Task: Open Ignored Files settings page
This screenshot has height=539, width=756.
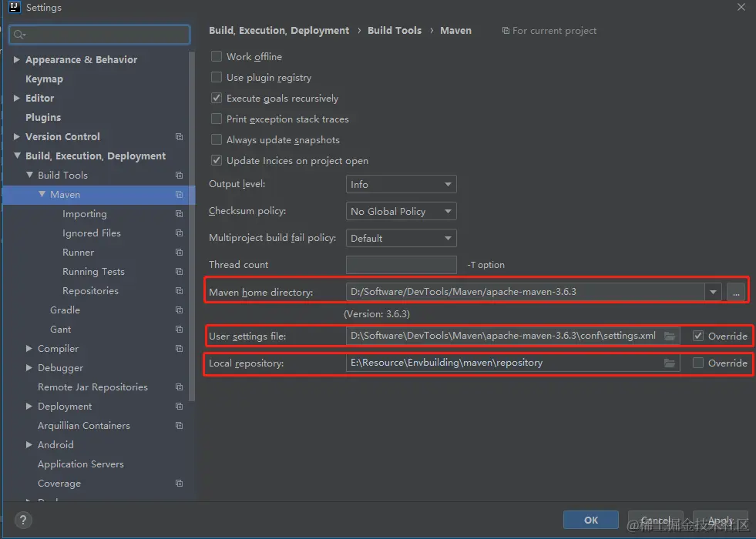Action: click(92, 233)
